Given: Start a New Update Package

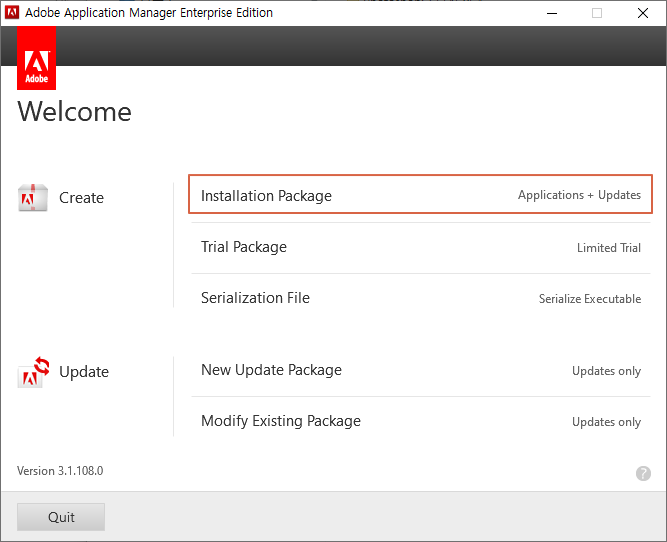Looking at the screenshot, I should [x=420, y=370].
